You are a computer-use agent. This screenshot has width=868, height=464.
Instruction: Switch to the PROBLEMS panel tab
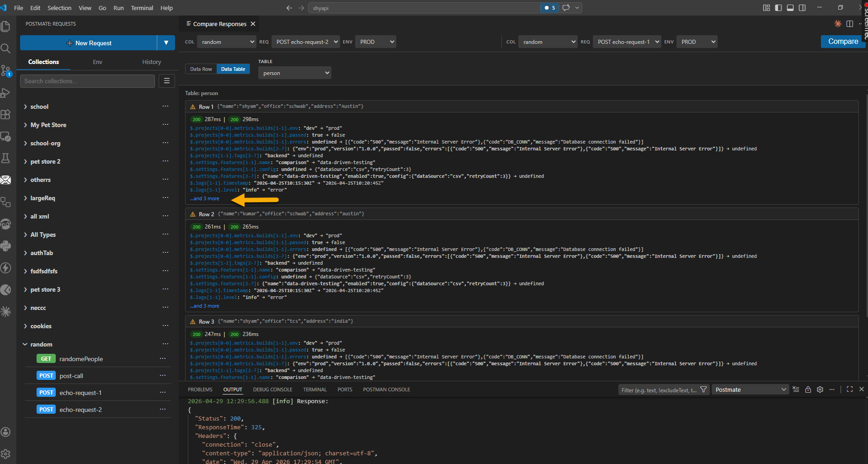(x=200, y=389)
